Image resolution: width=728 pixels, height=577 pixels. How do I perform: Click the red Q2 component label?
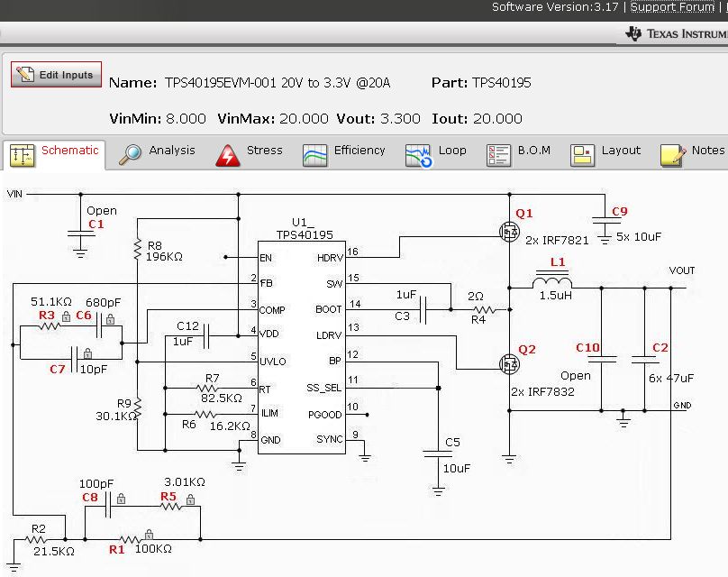point(527,350)
